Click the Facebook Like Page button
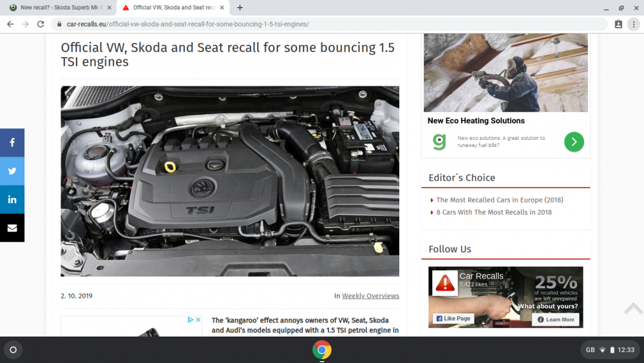The image size is (644, 363). click(453, 319)
